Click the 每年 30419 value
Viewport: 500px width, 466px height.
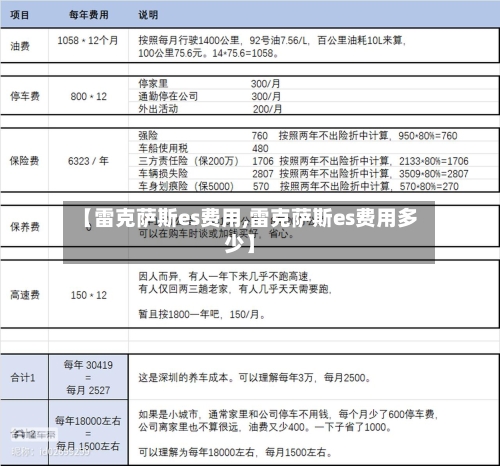coord(88,365)
